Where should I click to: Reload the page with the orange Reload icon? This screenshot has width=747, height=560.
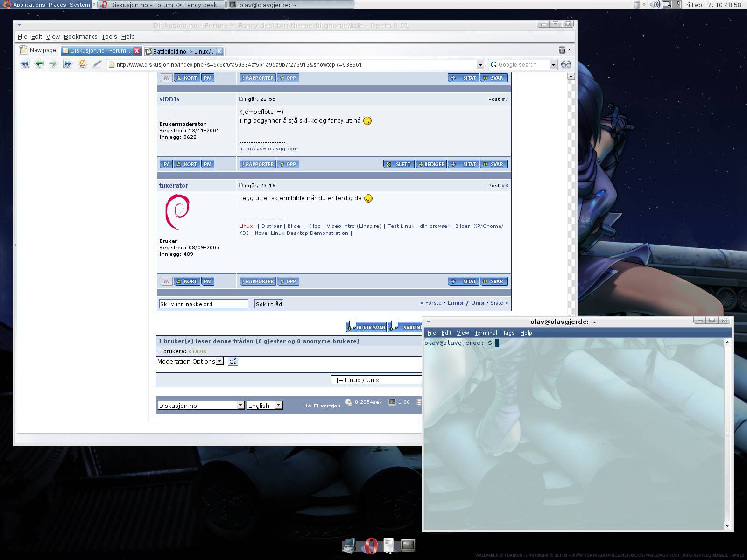coord(83,64)
